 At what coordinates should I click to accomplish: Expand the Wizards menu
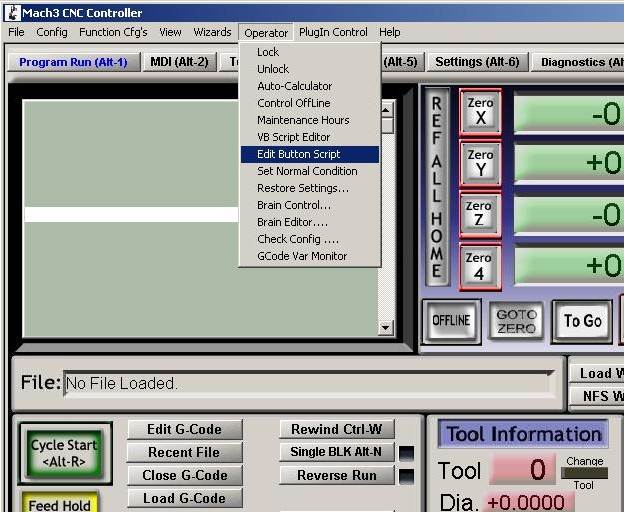(x=212, y=32)
